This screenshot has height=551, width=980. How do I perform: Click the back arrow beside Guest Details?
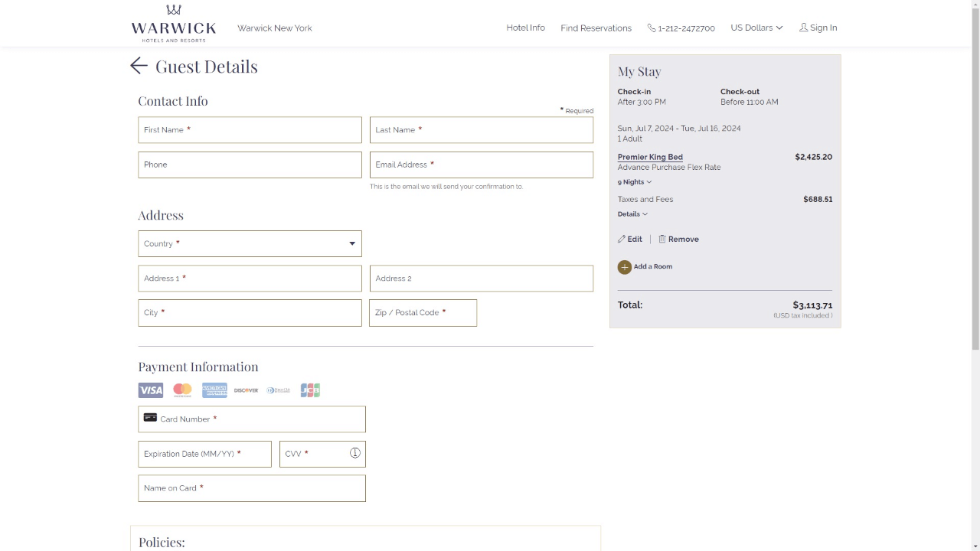139,66
